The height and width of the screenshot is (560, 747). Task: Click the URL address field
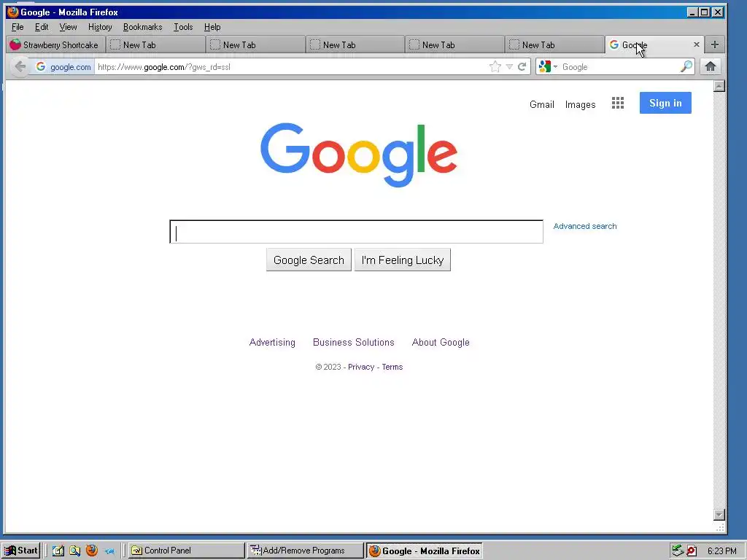290,66
